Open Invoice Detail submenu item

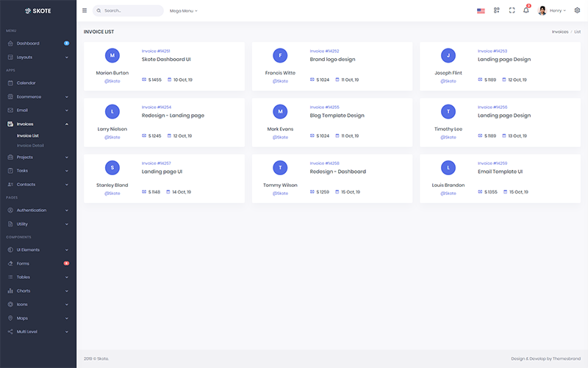click(x=30, y=145)
